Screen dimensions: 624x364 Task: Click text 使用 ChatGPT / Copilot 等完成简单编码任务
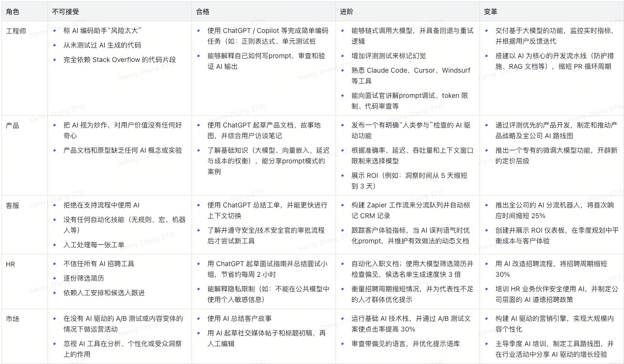click(x=268, y=36)
